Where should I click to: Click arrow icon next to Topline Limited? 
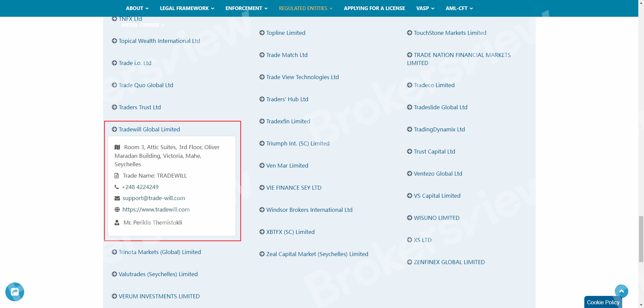[x=262, y=33]
